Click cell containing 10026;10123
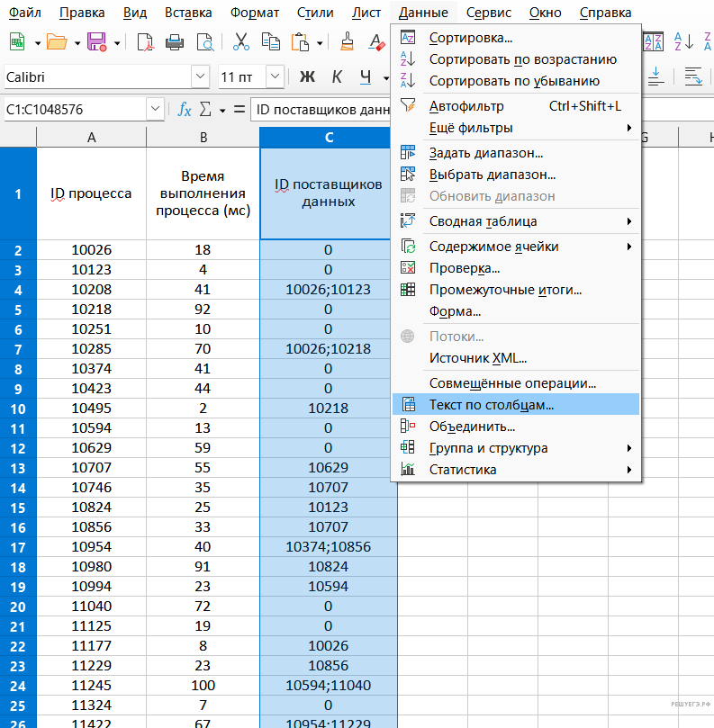The height and width of the screenshot is (728, 714). click(x=328, y=289)
